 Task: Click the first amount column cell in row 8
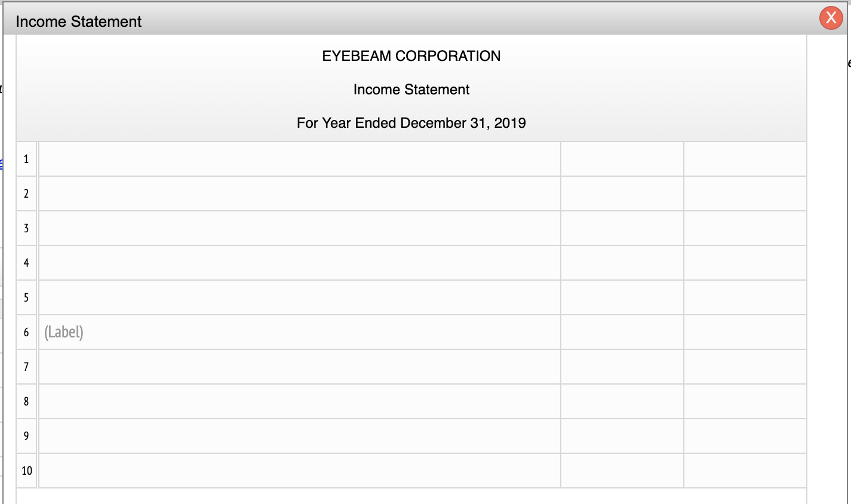pos(622,402)
